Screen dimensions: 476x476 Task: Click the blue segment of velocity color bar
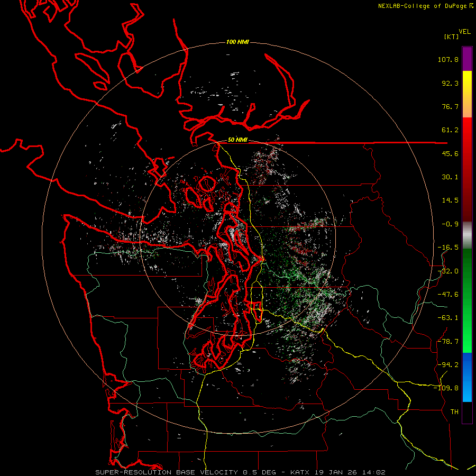pos(467,377)
